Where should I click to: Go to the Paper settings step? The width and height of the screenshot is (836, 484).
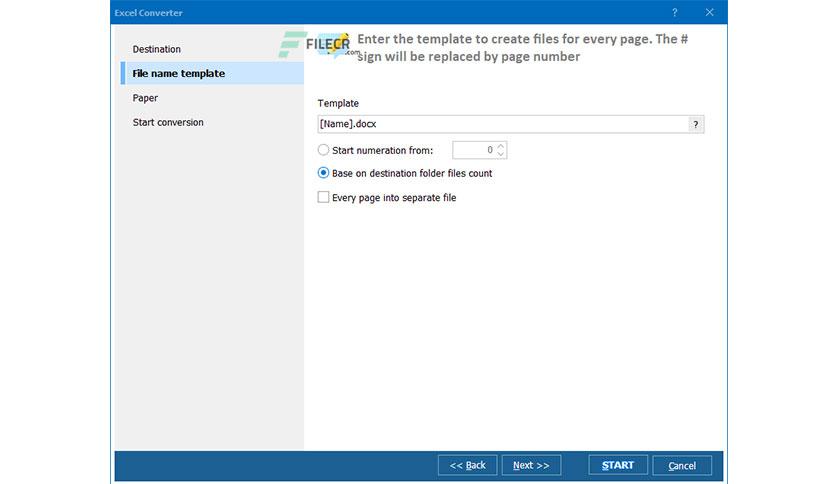pos(145,98)
